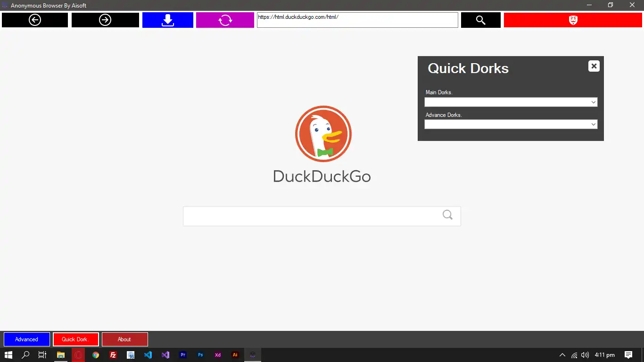Screen dimensions: 644x362
Task: Click the blue download button
Action: [168, 20]
